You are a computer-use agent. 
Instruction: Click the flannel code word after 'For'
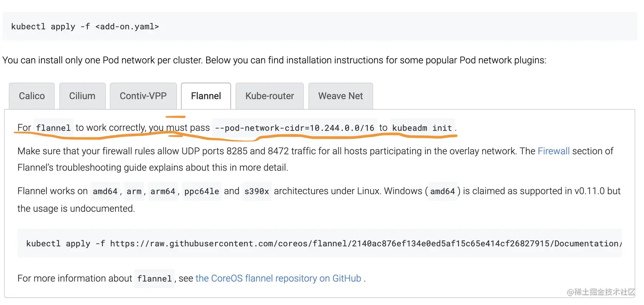(x=53, y=128)
